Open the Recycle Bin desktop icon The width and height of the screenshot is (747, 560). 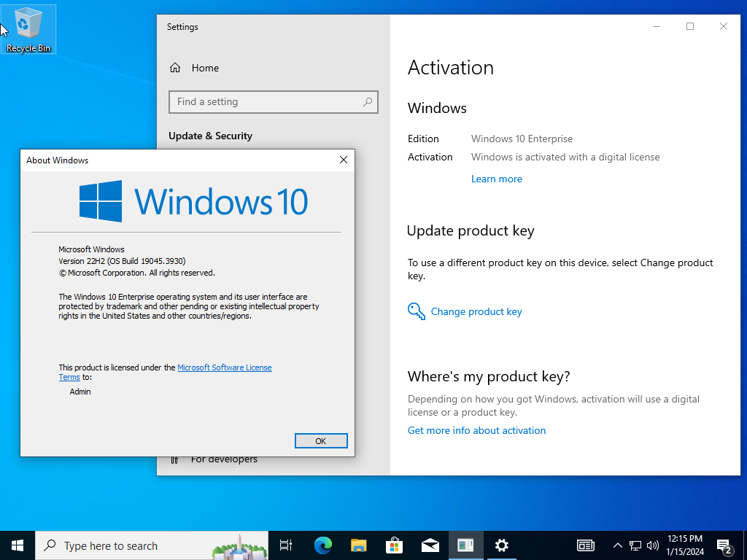coord(28,29)
